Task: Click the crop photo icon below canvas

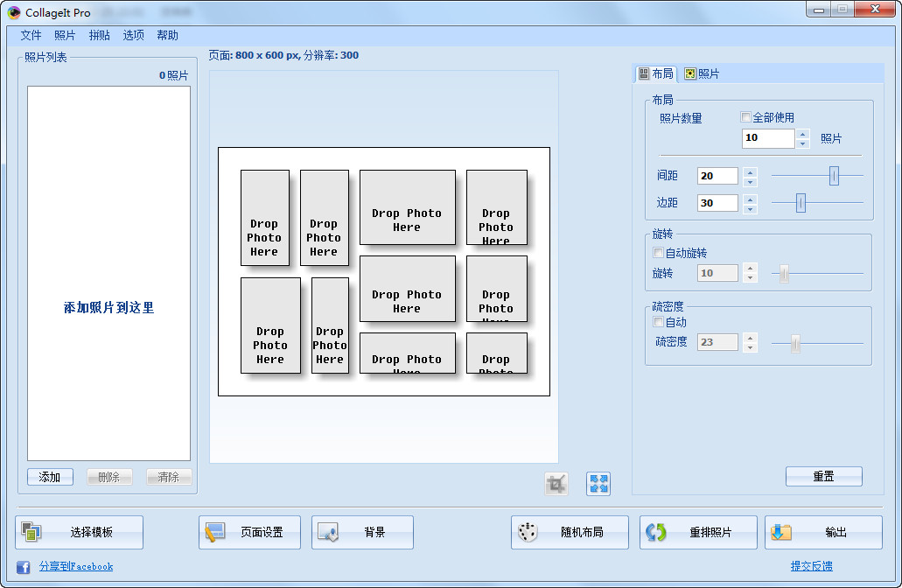Action: (556, 484)
